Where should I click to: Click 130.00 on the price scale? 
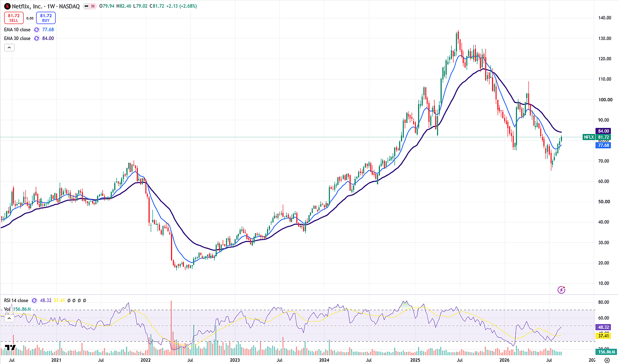[x=605, y=38]
